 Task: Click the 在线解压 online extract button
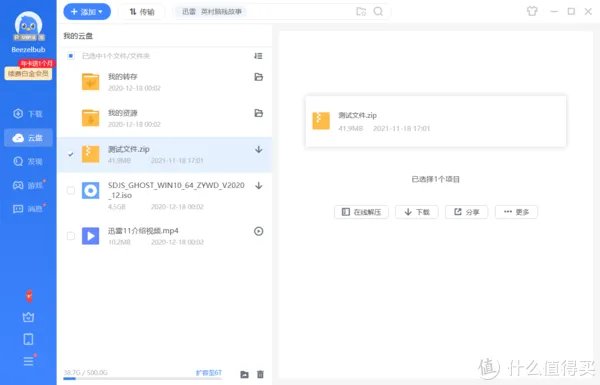(x=362, y=212)
